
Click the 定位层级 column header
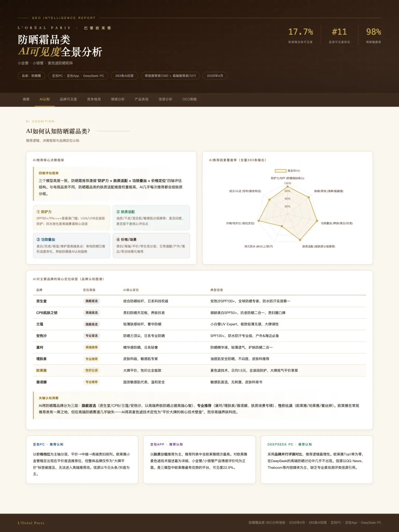tap(89, 290)
